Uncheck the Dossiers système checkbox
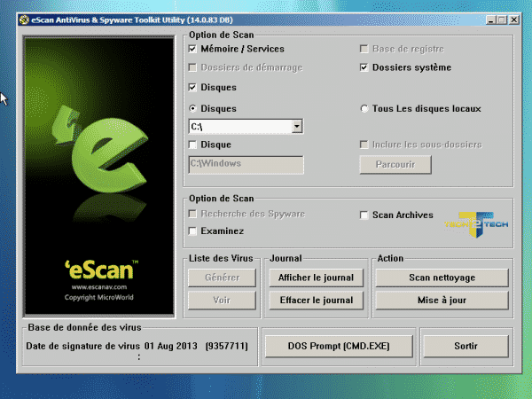Screen dimensions: 532x399 (364, 67)
